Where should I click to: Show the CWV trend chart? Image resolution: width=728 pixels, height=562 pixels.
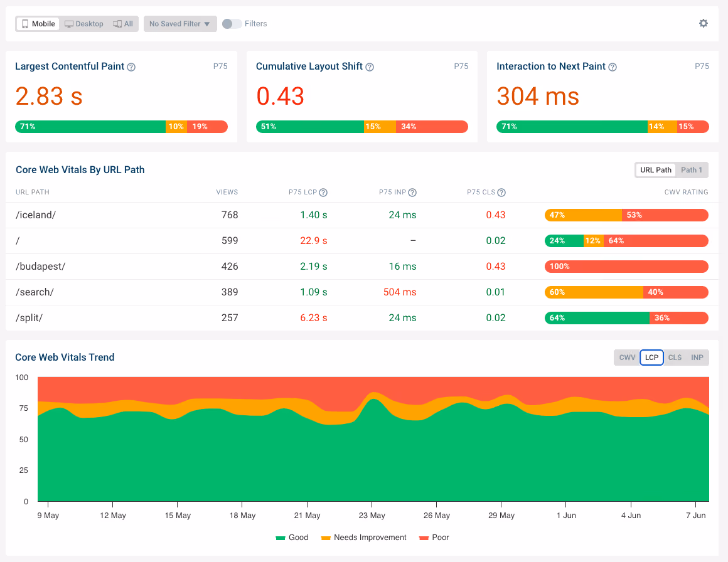click(627, 358)
